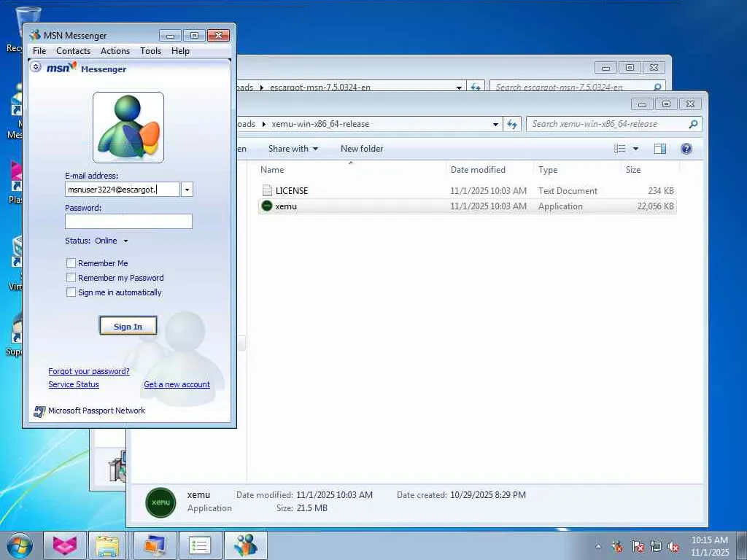Click into the E-mail address field
The image size is (747, 560).
click(123, 190)
